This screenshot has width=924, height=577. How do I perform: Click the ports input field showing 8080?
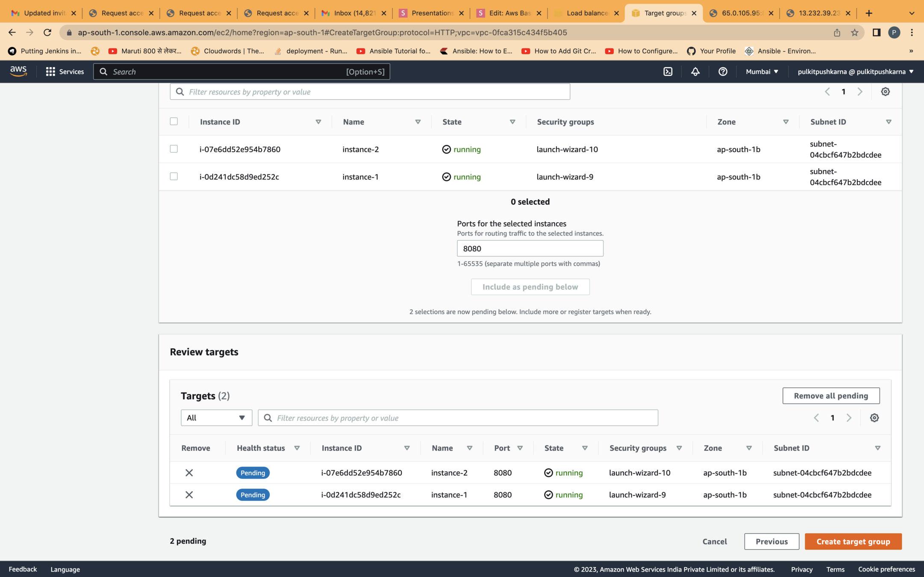point(530,249)
